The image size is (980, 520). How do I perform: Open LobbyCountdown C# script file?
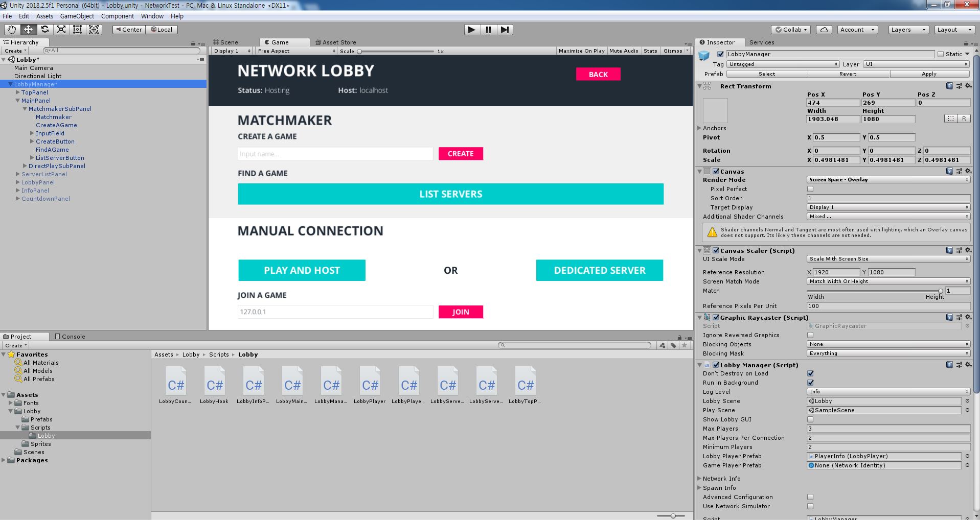(175, 386)
